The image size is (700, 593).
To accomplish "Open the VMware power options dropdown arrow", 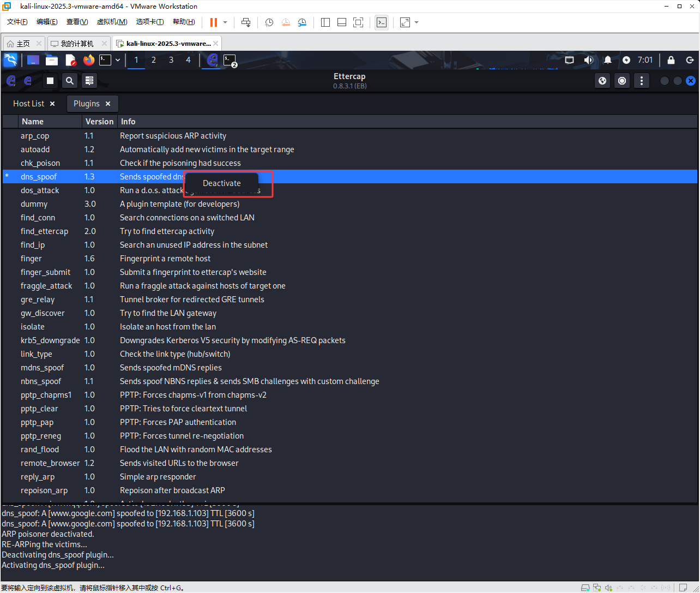I will [225, 22].
